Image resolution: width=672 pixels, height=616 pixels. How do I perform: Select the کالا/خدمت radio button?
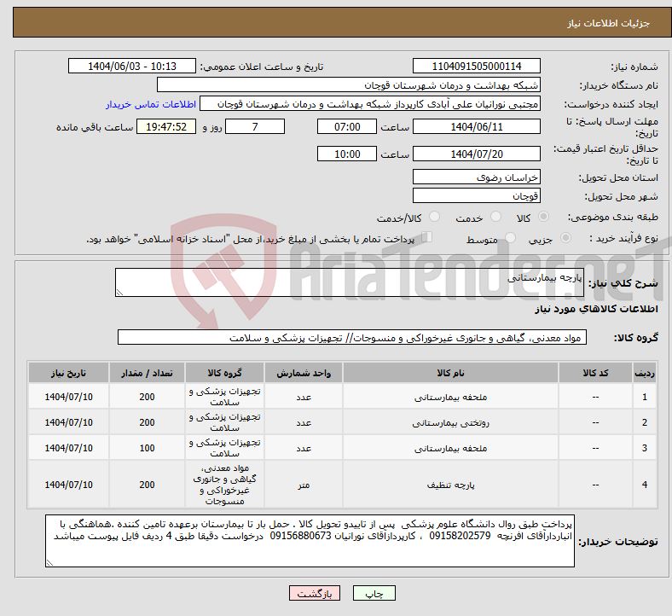(x=434, y=217)
